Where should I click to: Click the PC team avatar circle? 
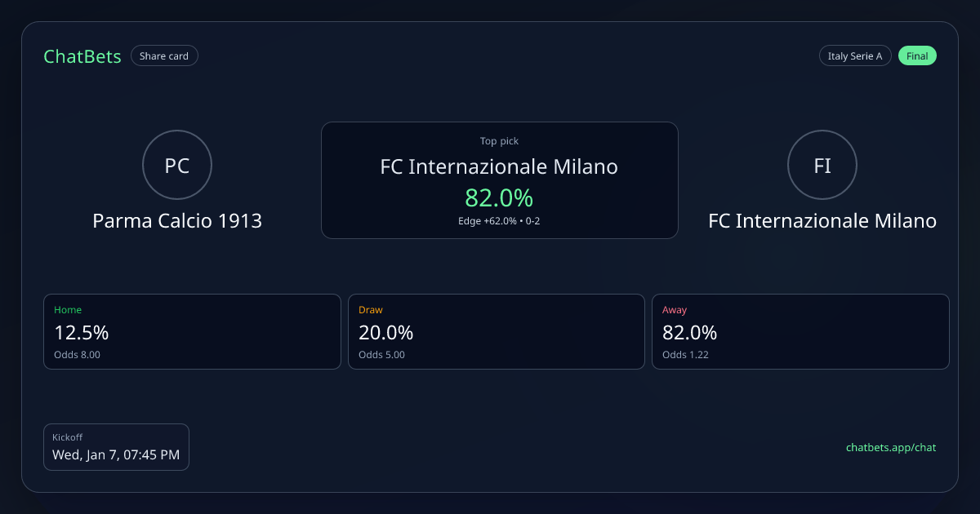177,166
